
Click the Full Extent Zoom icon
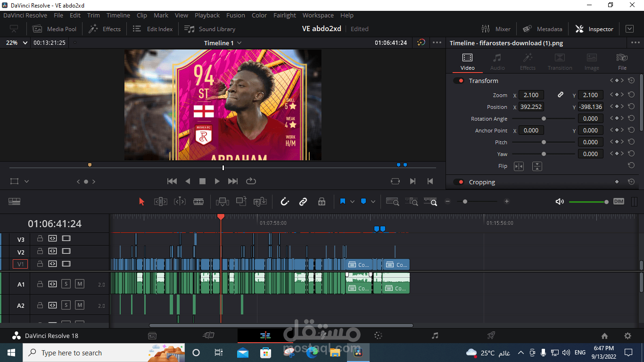coord(393,202)
